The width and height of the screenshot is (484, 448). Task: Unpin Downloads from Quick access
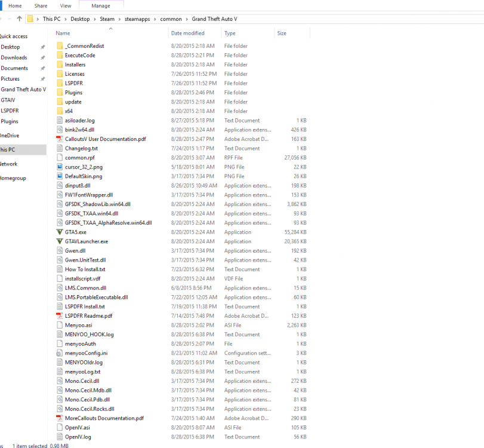(42, 57)
